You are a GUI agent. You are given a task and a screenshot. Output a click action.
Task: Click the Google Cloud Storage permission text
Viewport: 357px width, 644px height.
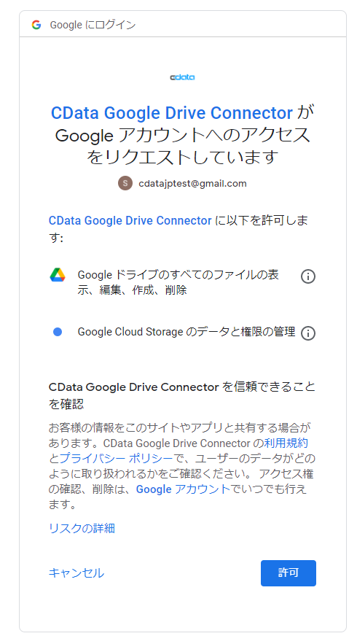point(187,331)
